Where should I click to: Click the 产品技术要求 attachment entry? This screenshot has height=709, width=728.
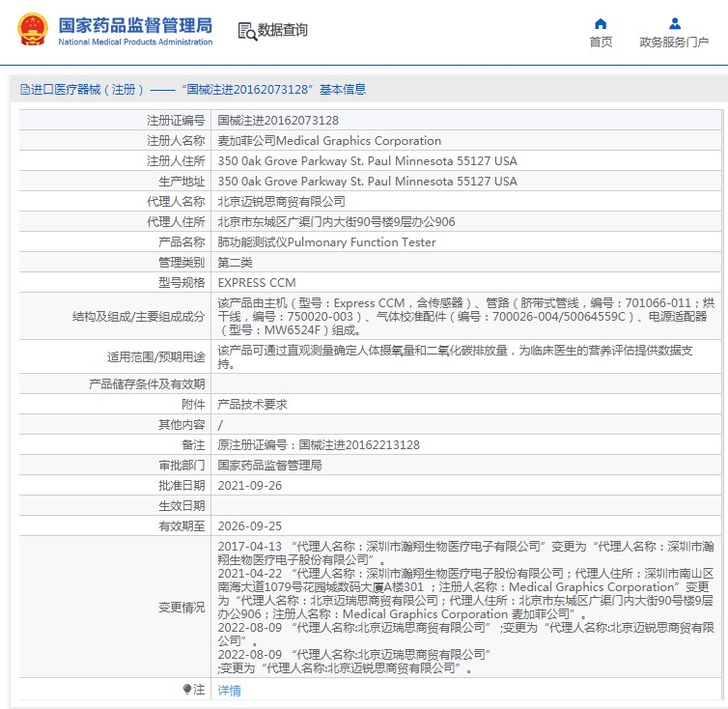[253, 404]
